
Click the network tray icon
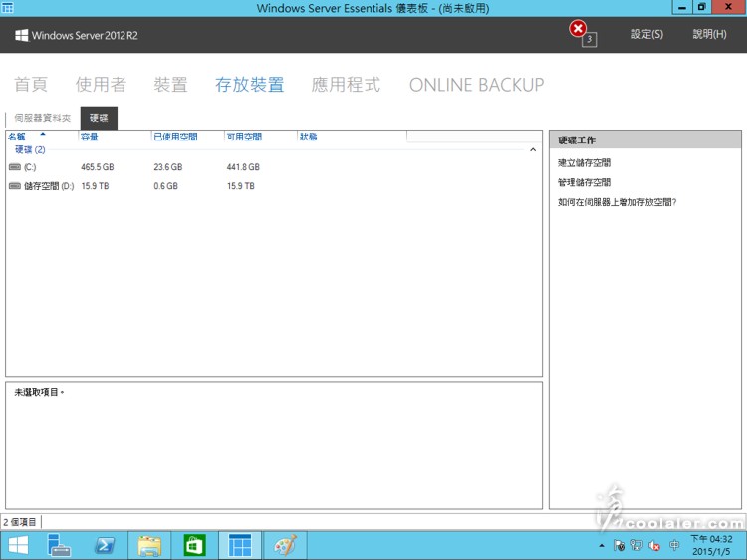pos(636,546)
